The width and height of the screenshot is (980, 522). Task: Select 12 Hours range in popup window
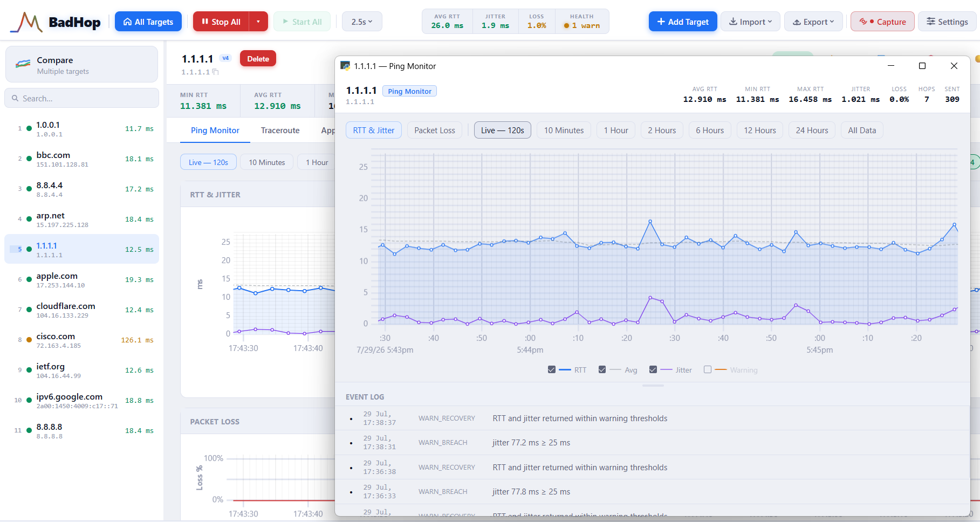point(760,130)
